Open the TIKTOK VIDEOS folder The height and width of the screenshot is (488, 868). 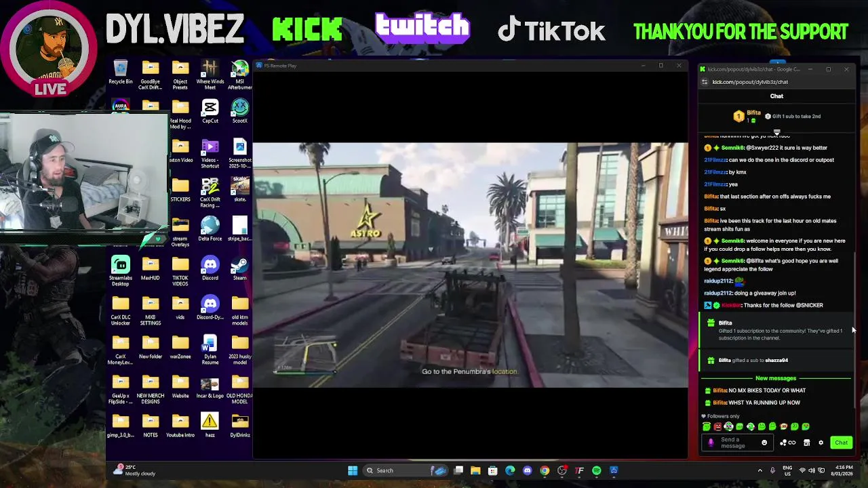coord(180,270)
